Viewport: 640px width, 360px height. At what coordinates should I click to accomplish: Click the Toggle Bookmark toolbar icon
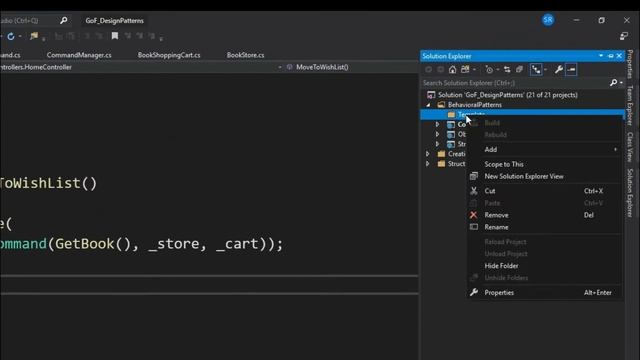115,36
